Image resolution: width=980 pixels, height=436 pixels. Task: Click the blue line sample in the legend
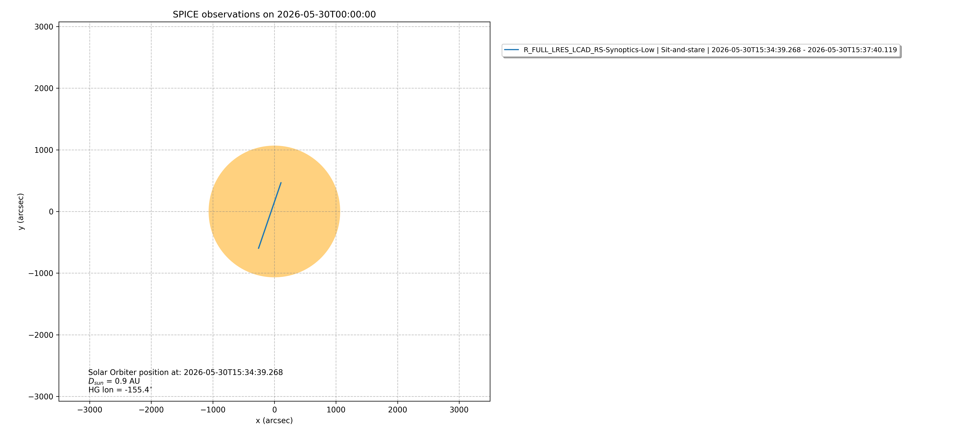click(x=511, y=50)
